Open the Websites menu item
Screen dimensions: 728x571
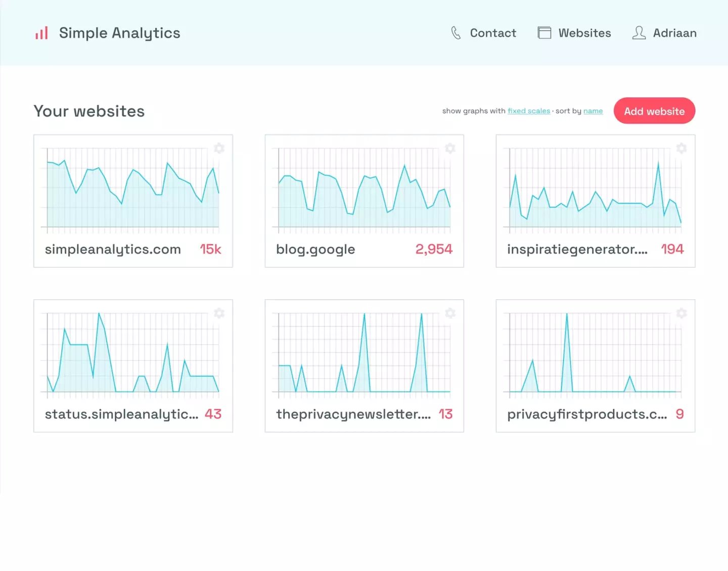coord(585,33)
